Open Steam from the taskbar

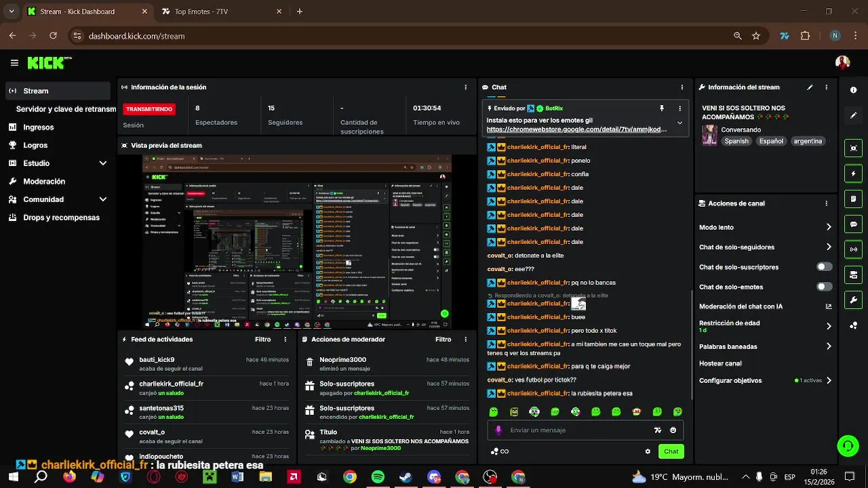[x=406, y=477]
